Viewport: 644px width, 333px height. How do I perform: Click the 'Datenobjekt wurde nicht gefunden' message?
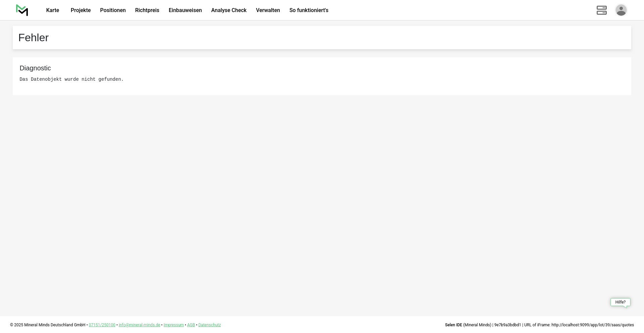coord(71,79)
